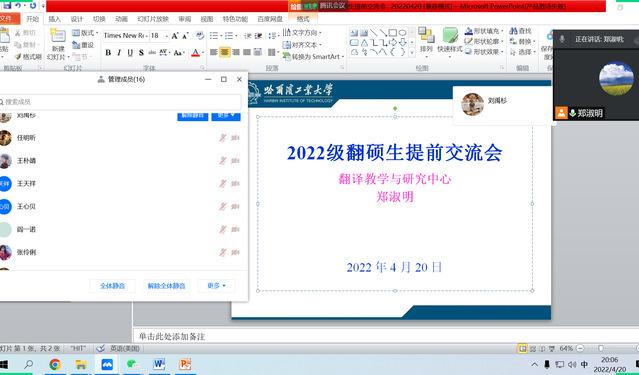Expand the 更多 dropdown beside 刘禹杉
This screenshot has width=639, height=375.
226,116
